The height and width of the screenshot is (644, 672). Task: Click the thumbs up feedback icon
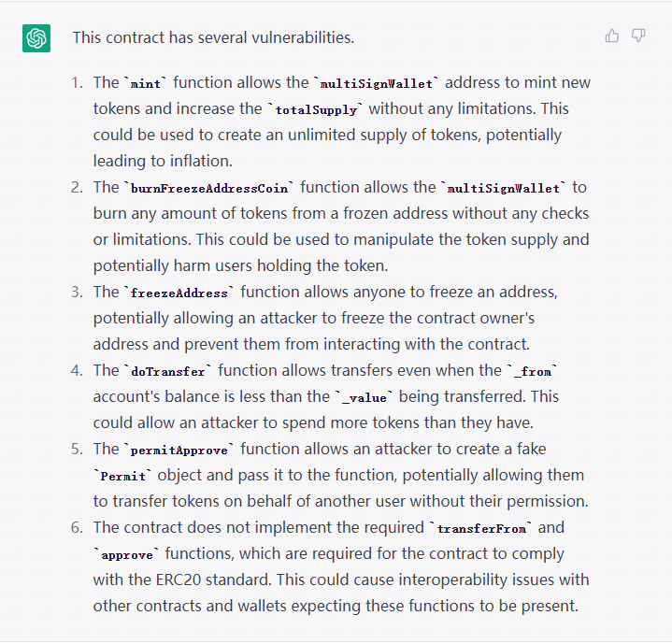[x=612, y=36]
